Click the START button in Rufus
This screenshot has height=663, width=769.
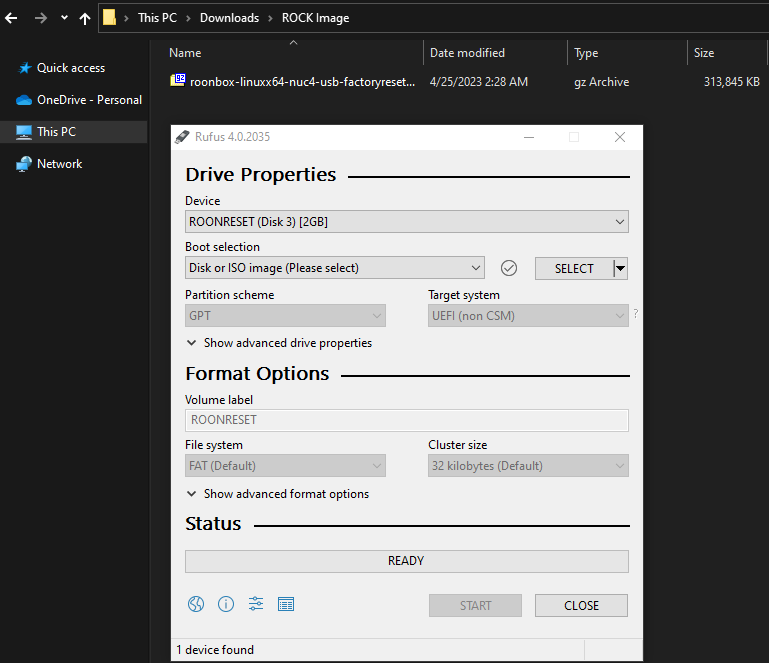click(x=475, y=606)
